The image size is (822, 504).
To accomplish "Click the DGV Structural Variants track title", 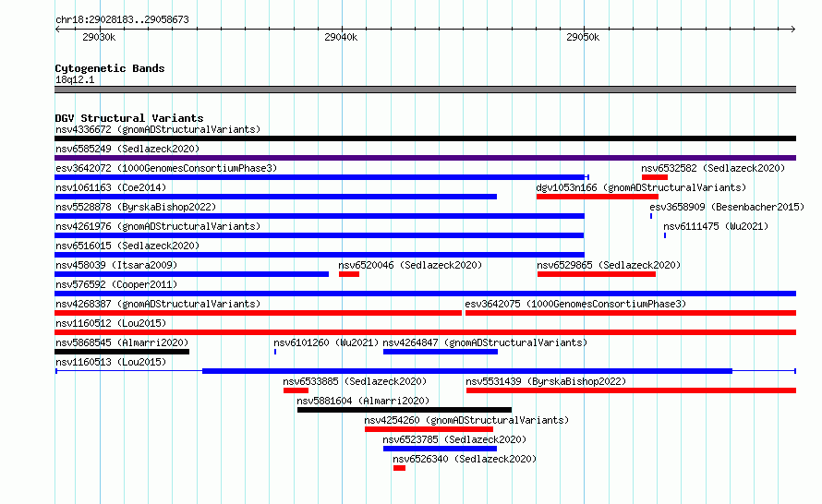I will tap(129, 118).
